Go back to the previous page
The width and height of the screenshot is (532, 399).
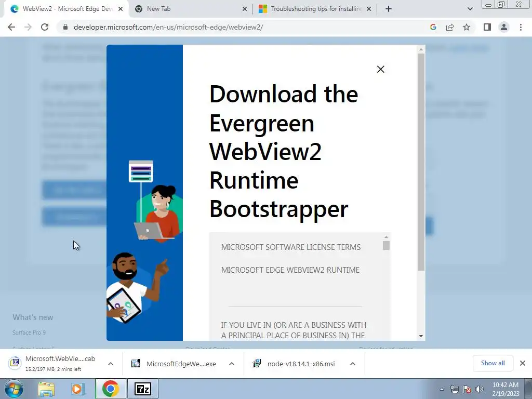(x=11, y=27)
